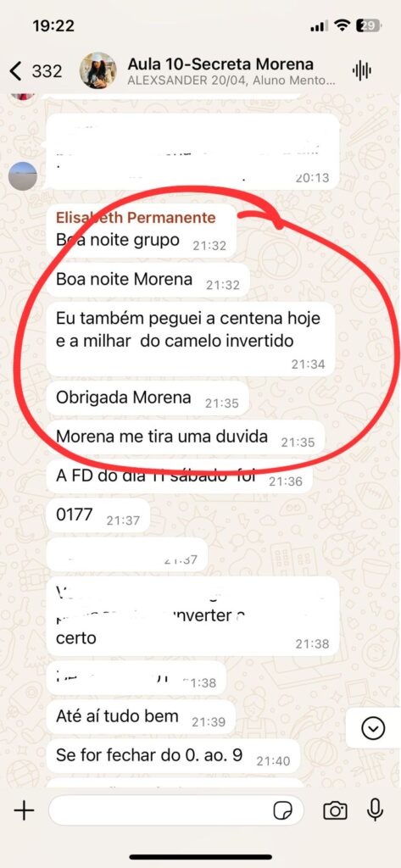
Task: Tap the microphone record icon
Action: coord(375,810)
